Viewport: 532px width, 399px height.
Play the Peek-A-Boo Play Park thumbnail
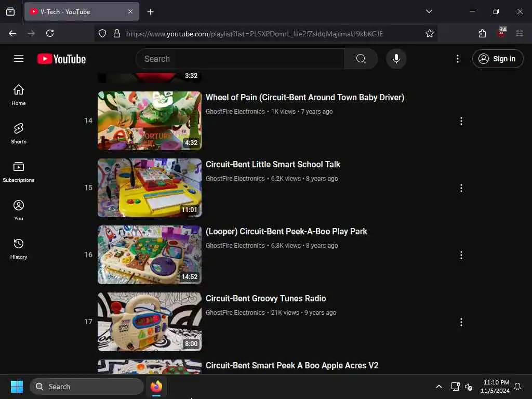point(150,255)
